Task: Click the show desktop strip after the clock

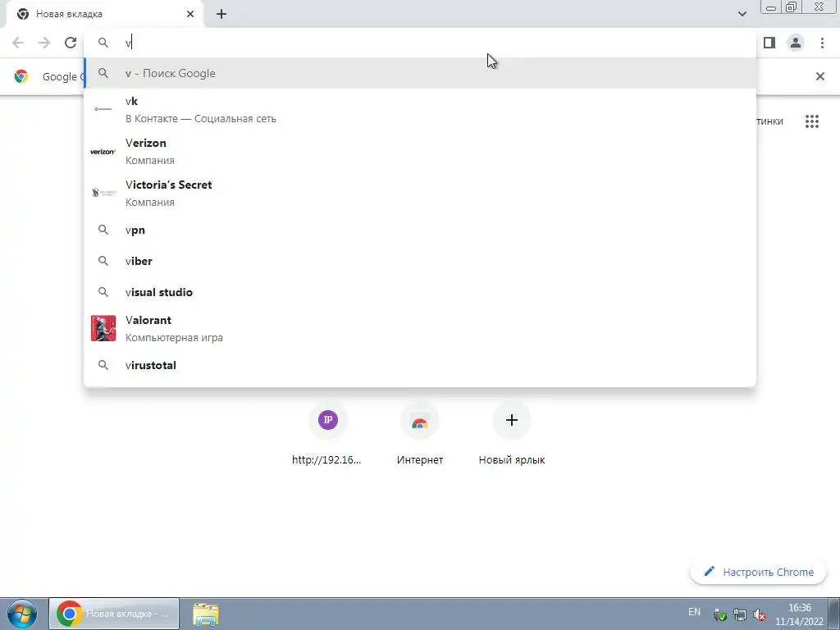Action: pos(834,614)
